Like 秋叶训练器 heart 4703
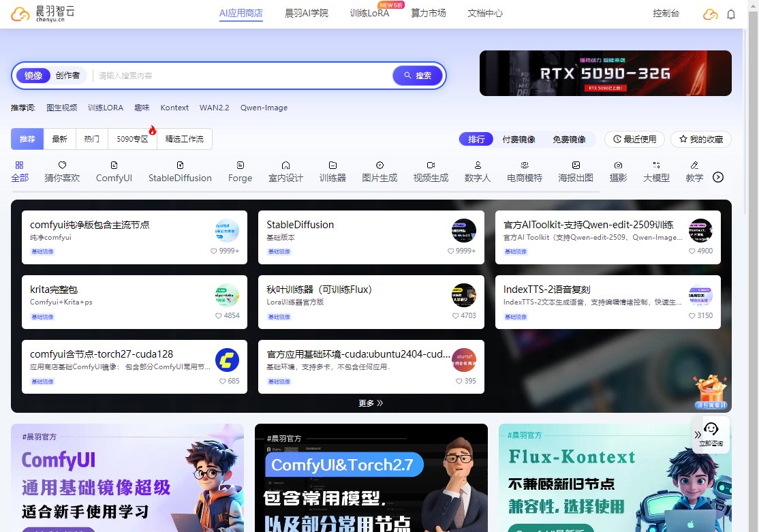 [x=455, y=315]
